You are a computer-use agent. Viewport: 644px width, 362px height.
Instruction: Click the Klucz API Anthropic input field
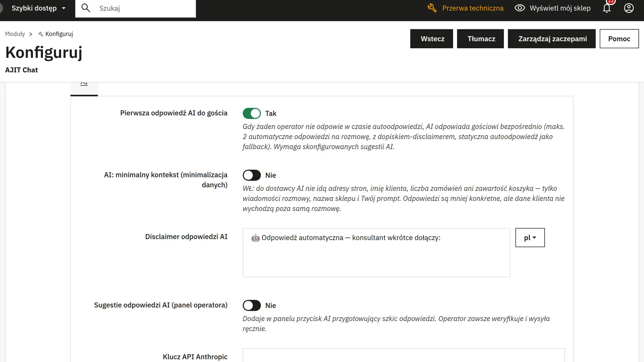(404, 356)
